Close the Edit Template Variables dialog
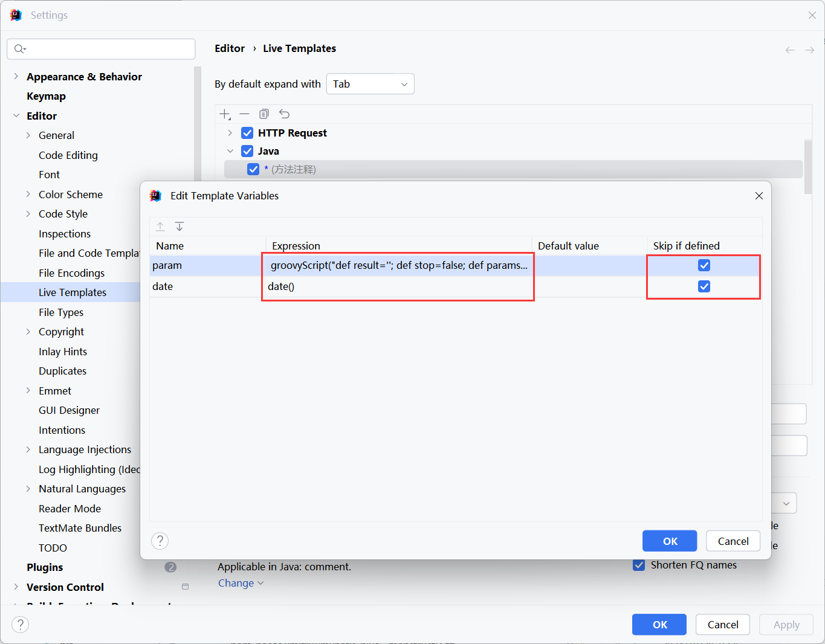The width and height of the screenshot is (825, 644). tap(759, 196)
